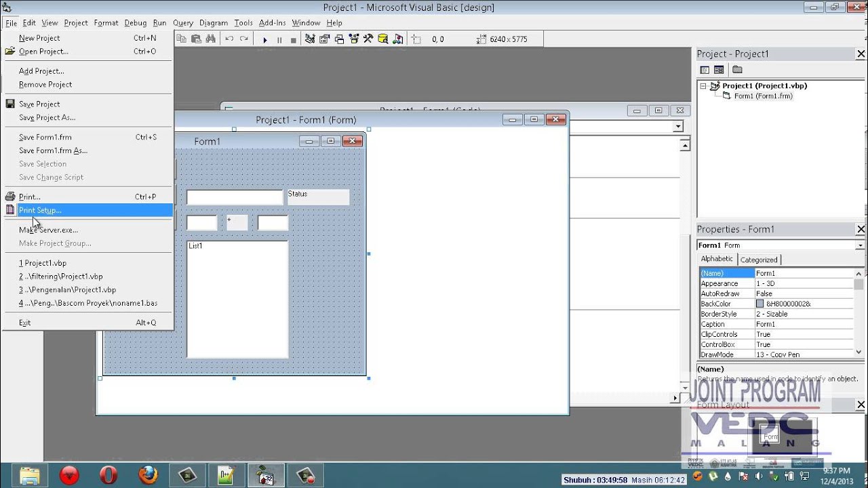Click the code window scroll-up arrow

pos(685,146)
